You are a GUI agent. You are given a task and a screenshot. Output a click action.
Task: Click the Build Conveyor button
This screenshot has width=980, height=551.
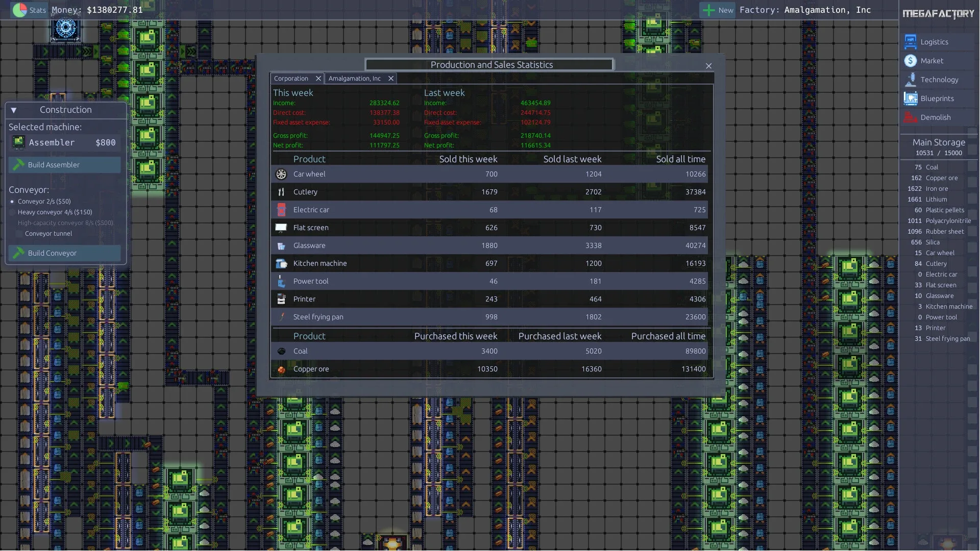(64, 253)
